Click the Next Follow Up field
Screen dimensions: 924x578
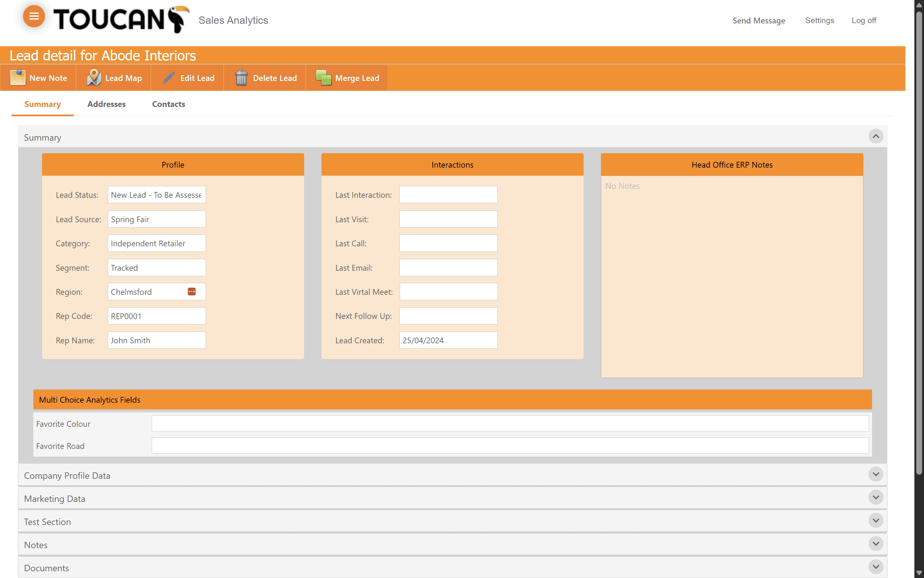pos(448,316)
